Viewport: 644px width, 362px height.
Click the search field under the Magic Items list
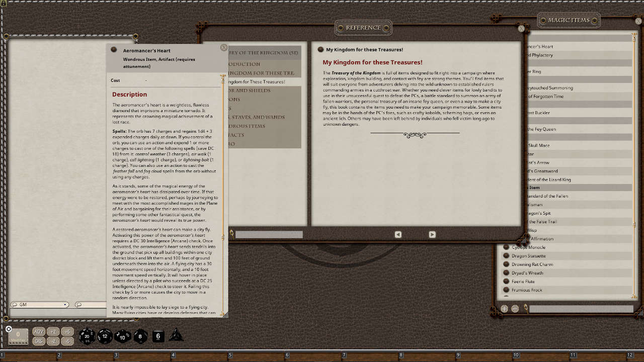tap(581, 309)
